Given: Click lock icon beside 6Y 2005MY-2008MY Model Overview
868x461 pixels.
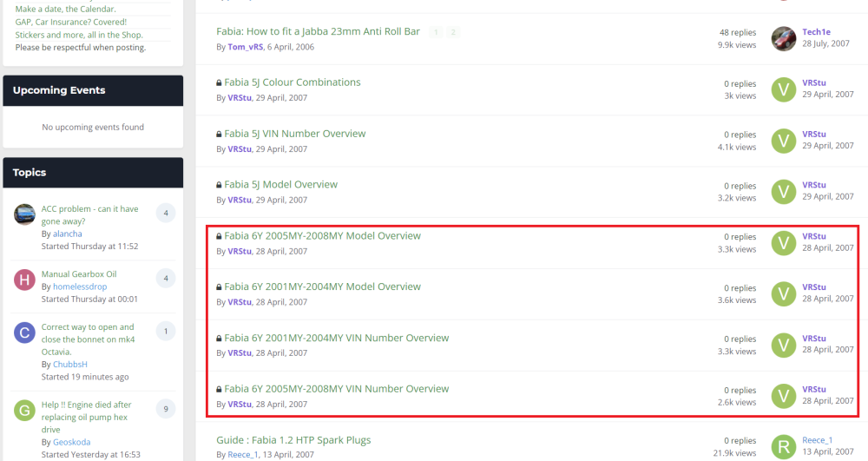Looking at the screenshot, I should [219, 236].
